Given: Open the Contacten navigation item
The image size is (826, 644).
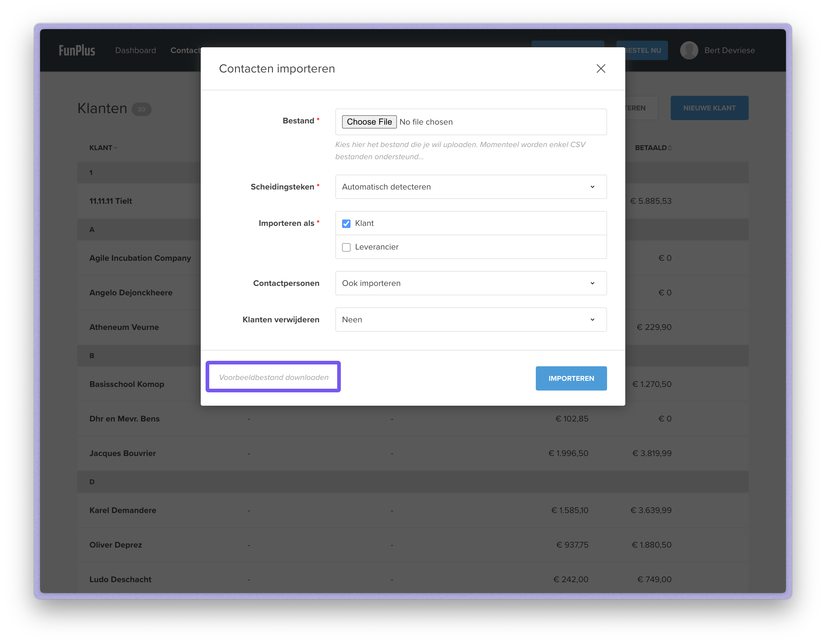Looking at the screenshot, I should pos(185,50).
